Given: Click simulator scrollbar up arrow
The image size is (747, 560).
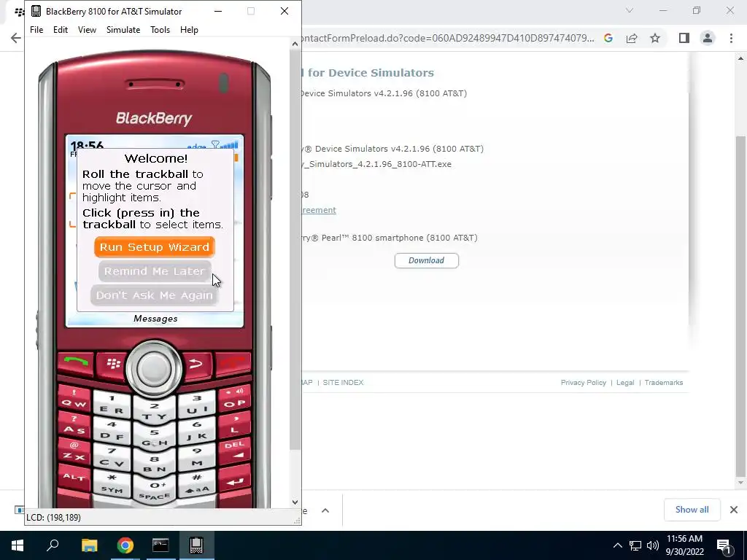Looking at the screenshot, I should pyautogui.click(x=295, y=44).
